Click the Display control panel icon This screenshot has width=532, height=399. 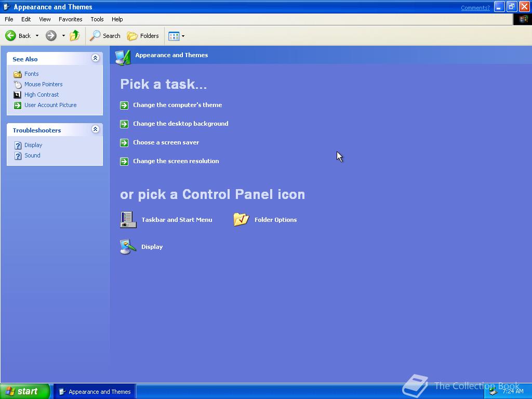pyautogui.click(x=128, y=247)
